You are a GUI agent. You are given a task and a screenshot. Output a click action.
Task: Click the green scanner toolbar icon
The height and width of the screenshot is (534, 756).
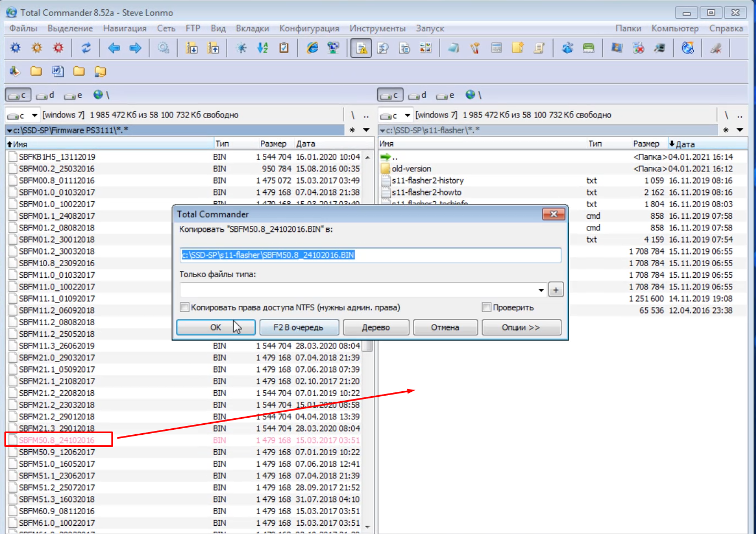click(588, 48)
